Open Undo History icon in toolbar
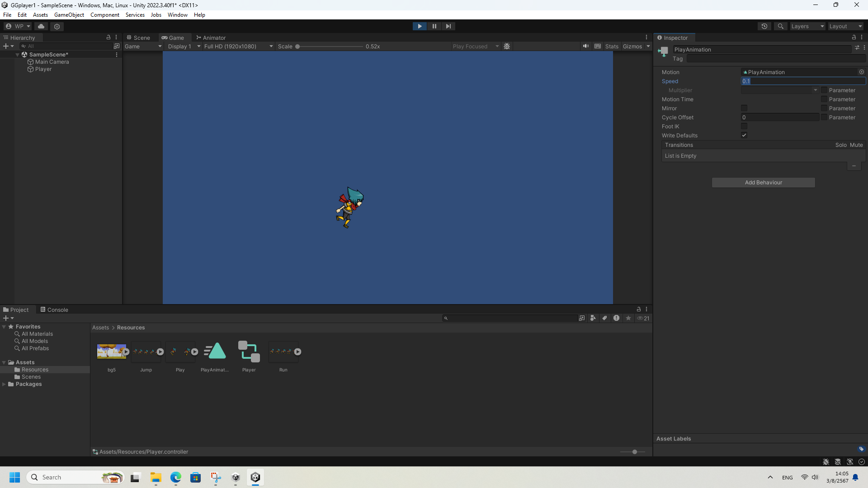This screenshot has height=488, width=868. (x=764, y=26)
